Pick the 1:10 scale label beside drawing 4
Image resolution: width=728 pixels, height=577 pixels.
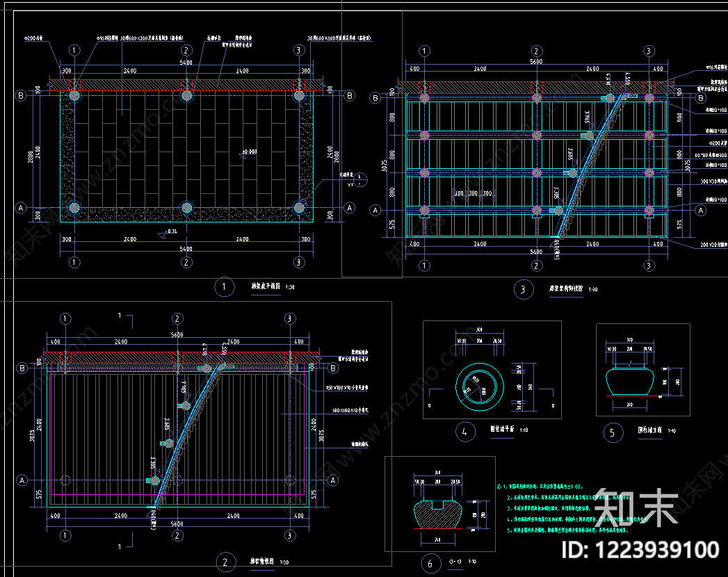click(x=524, y=430)
